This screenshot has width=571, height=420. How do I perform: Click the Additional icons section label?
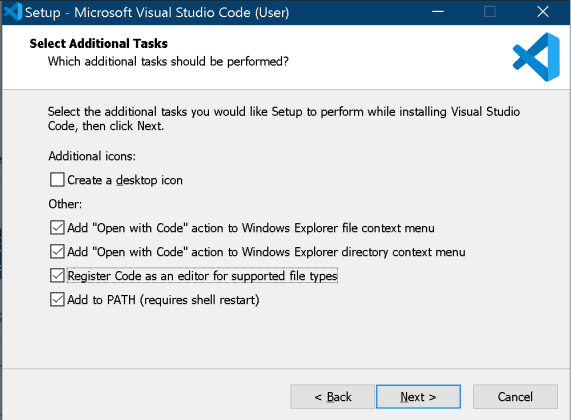[x=92, y=156]
